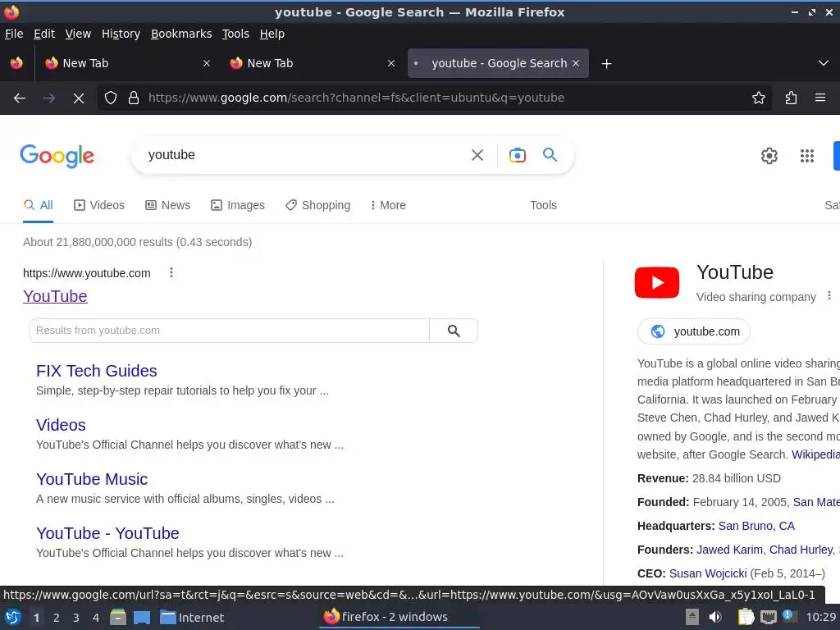List all tabs with dropdown chevron
Viewport: 840px width, 630px height.
[824, 63]
